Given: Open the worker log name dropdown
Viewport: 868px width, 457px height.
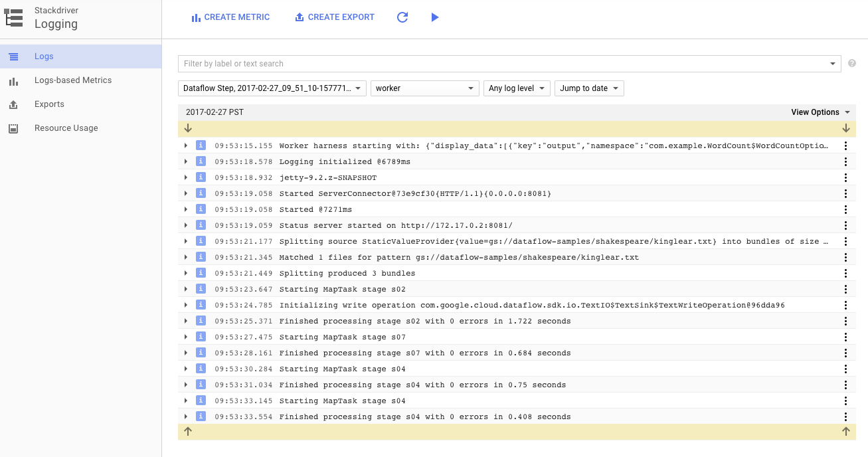Looking at the screenshot, I should tap(424, 88).
